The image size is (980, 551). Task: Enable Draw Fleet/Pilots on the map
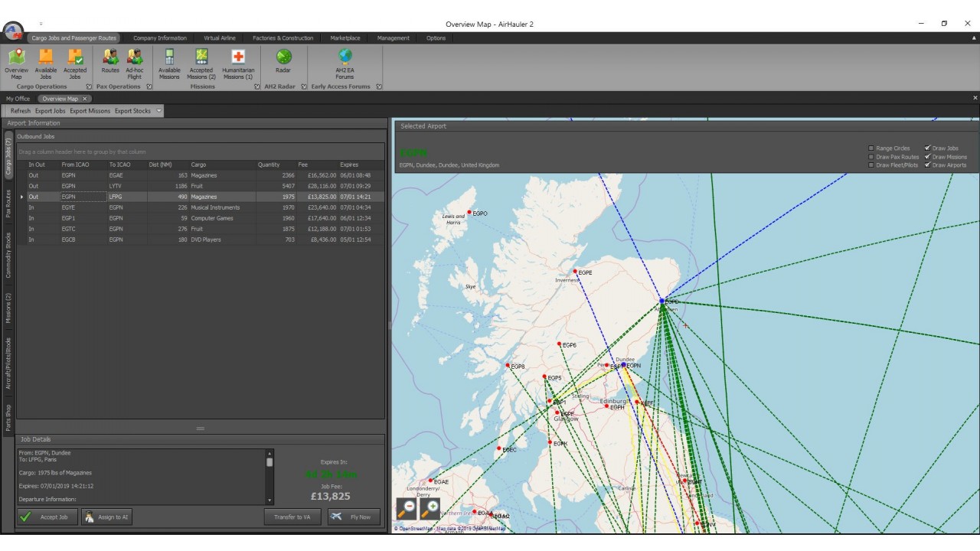point(871,165)
